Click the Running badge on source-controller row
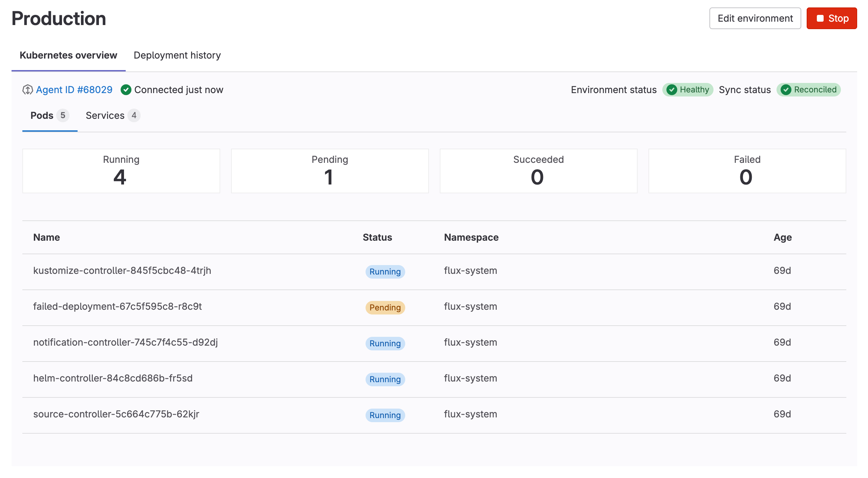 (x=385, y=415)
